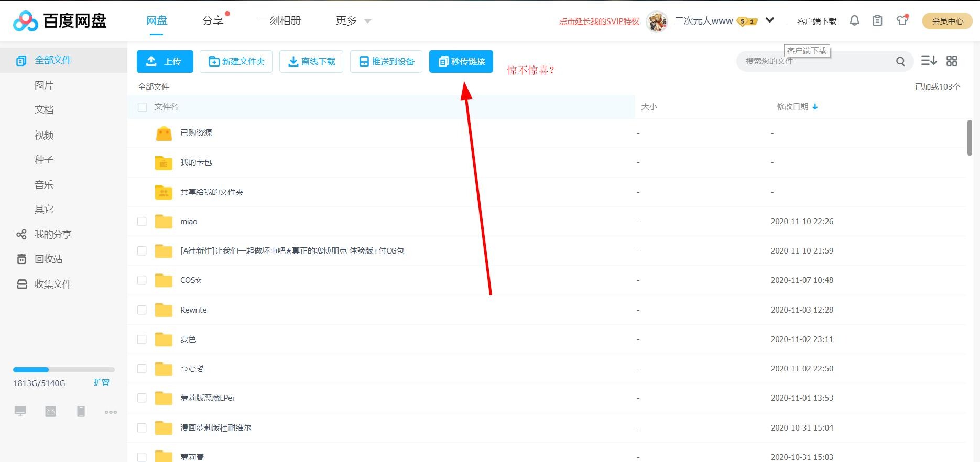This screenshot has height=462, width=980.
Task: Click the storage usage progress bar
Action: click(x=63, y=370)
